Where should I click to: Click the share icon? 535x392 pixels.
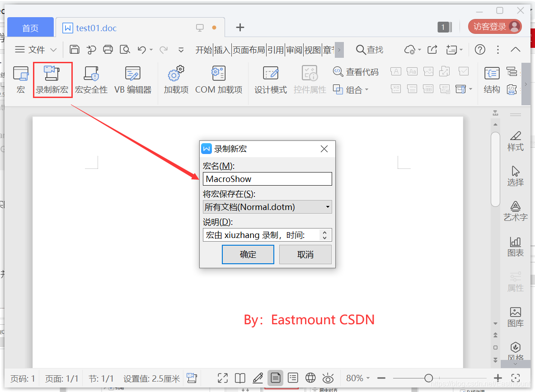432,50
